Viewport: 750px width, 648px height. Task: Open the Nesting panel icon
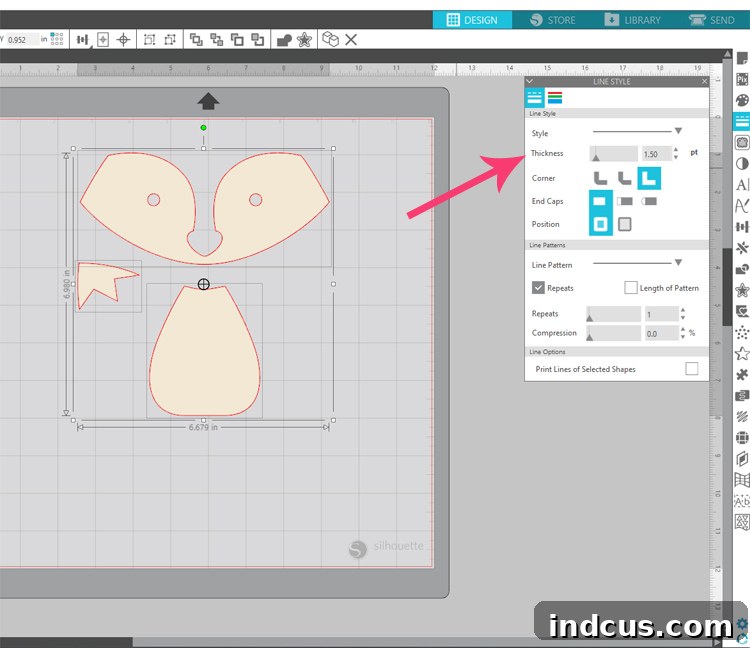[742, 395]
